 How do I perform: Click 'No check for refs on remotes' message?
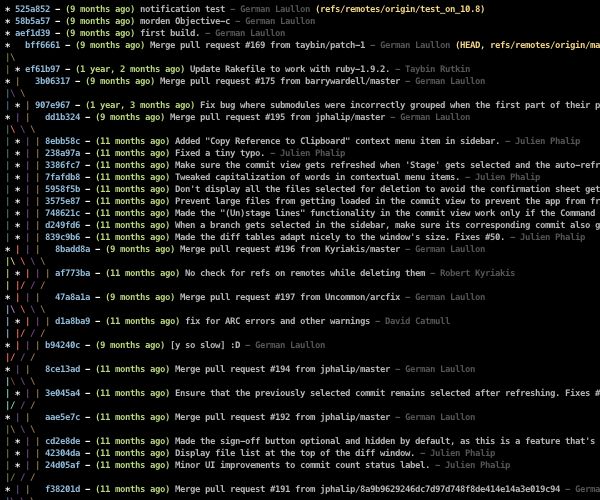tap(305, 273)
